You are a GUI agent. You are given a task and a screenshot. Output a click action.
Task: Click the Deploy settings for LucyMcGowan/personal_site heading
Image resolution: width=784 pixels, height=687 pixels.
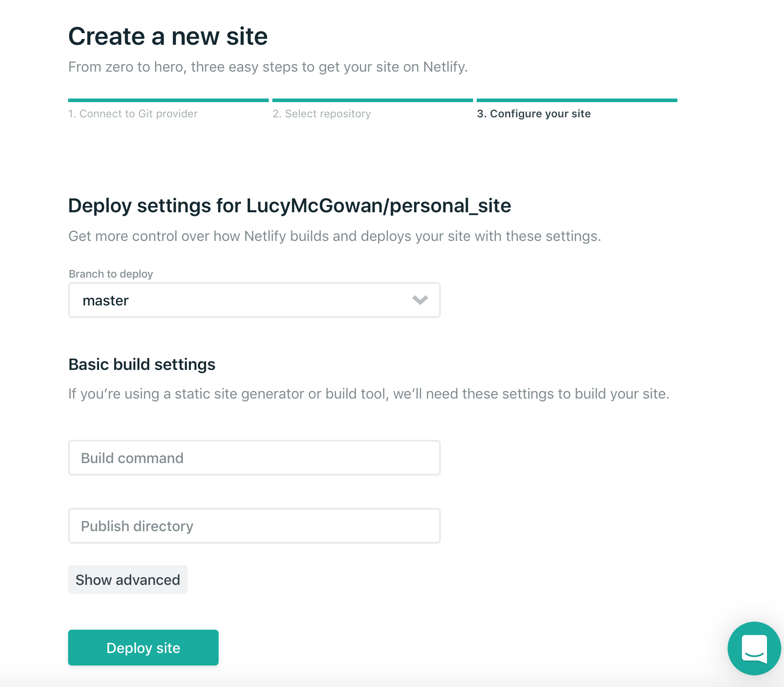pyautogui.click(x=289, y=206)
